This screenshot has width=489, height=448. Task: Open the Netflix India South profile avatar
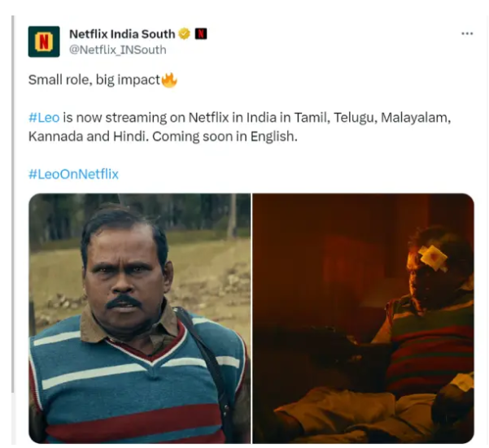click(44, 41)
